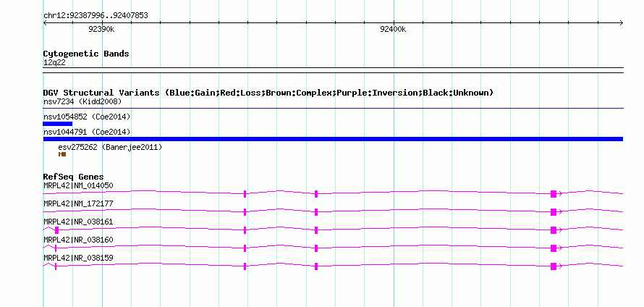Viewport: 644px width, 307px height.
Task: Click the last exon box of NM_014050
Action: point(554,194)
